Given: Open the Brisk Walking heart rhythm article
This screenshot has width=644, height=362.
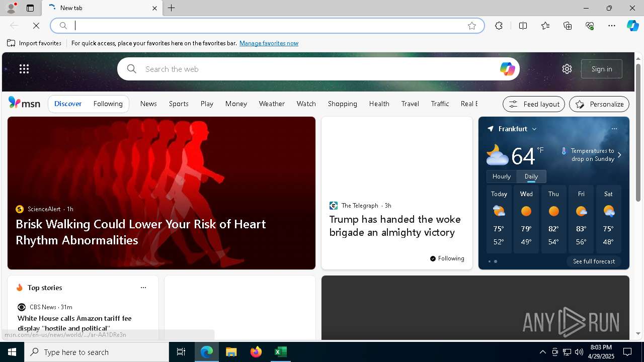Looking at the screenshot, I should click(x=141, y=232).
